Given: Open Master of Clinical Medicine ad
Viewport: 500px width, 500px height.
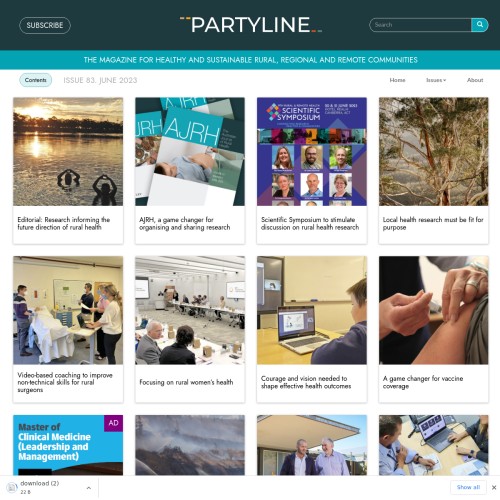Looking at the screenshot, I should tap(68, 445).
